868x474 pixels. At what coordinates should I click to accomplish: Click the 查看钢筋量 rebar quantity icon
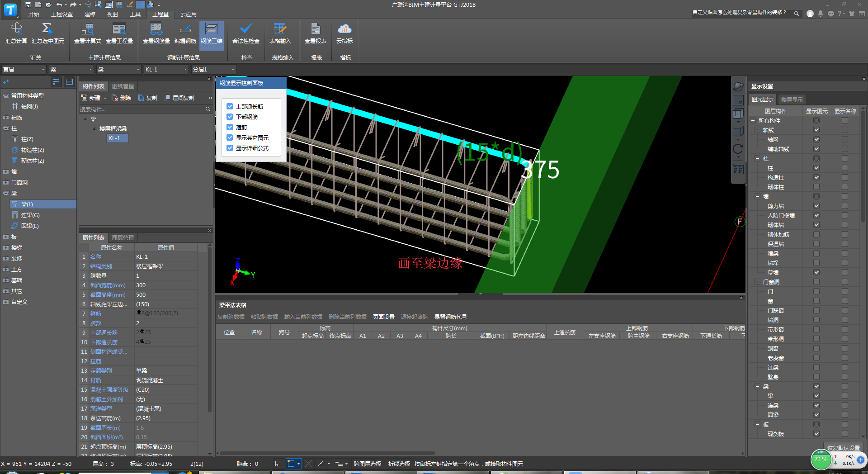pyautogui.click(x=156, y=33)
